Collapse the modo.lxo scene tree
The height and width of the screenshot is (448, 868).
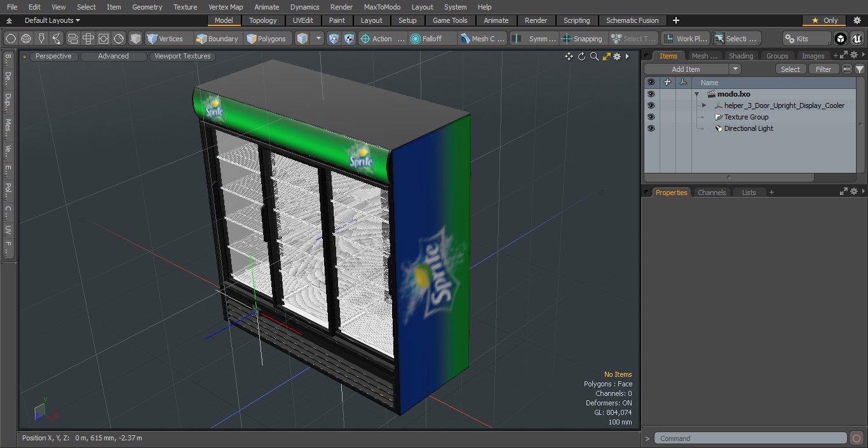pyautogui.click(x=696, y=94)
